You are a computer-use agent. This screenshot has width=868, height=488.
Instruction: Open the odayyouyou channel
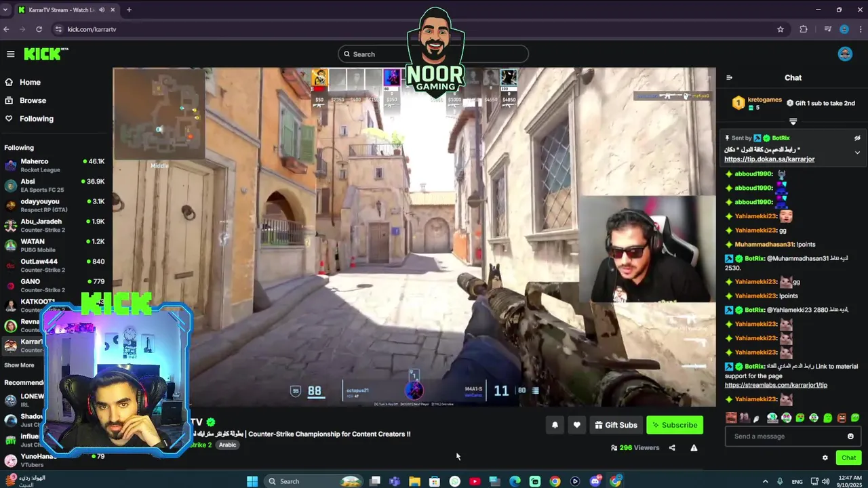(x=54, y=205)
